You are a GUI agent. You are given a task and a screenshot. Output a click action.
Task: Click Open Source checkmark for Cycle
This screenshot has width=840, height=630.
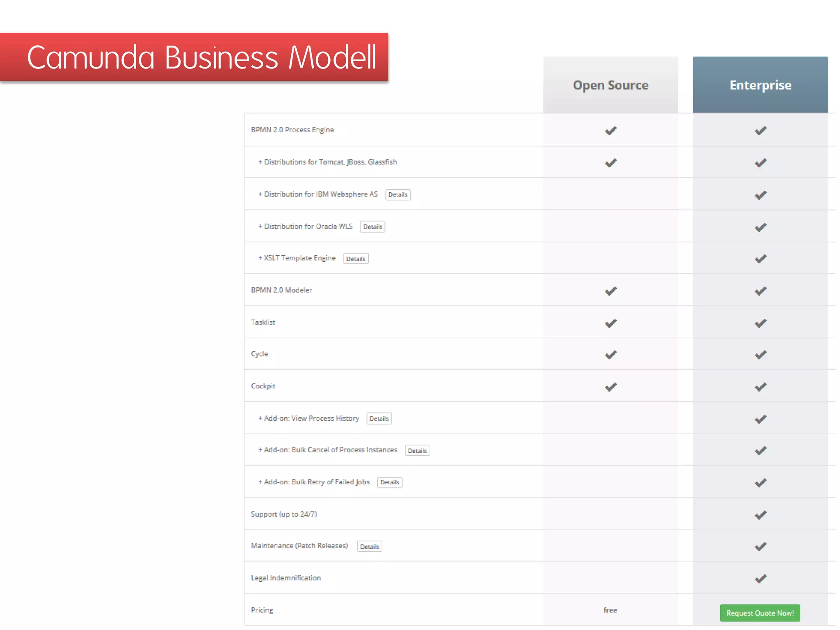(611, 355)
